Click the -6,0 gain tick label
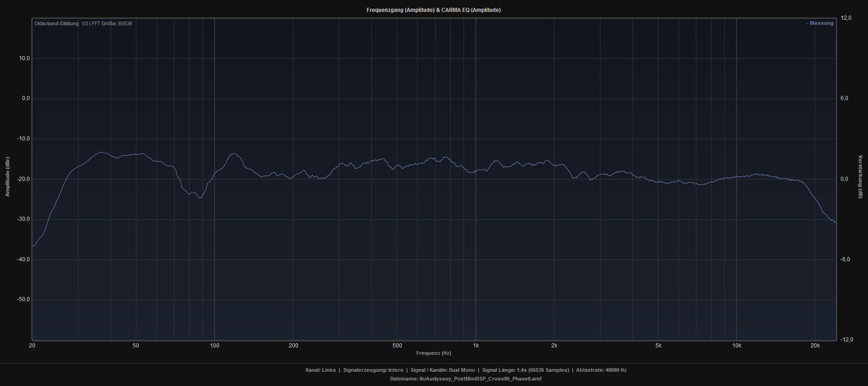This screenshot has width=868, height=386. [844, 259]
